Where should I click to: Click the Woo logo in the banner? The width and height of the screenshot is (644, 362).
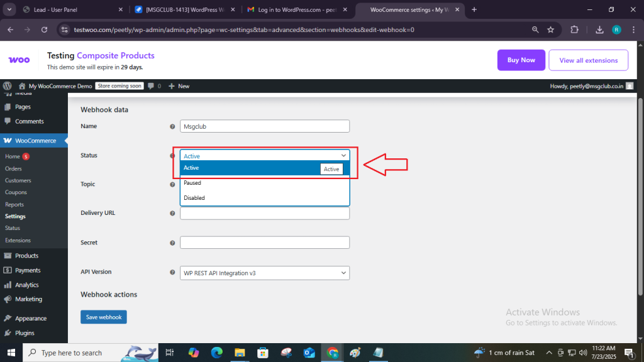[19, 60]
